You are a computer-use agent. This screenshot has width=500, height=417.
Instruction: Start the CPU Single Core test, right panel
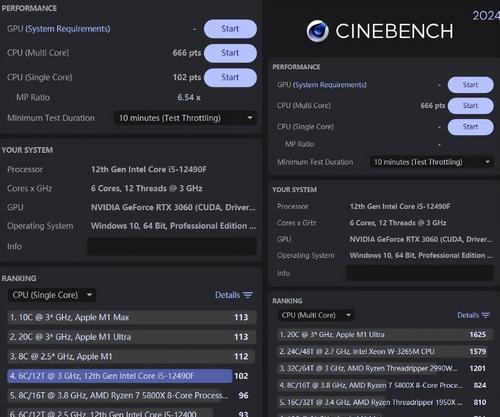[470, 127]
